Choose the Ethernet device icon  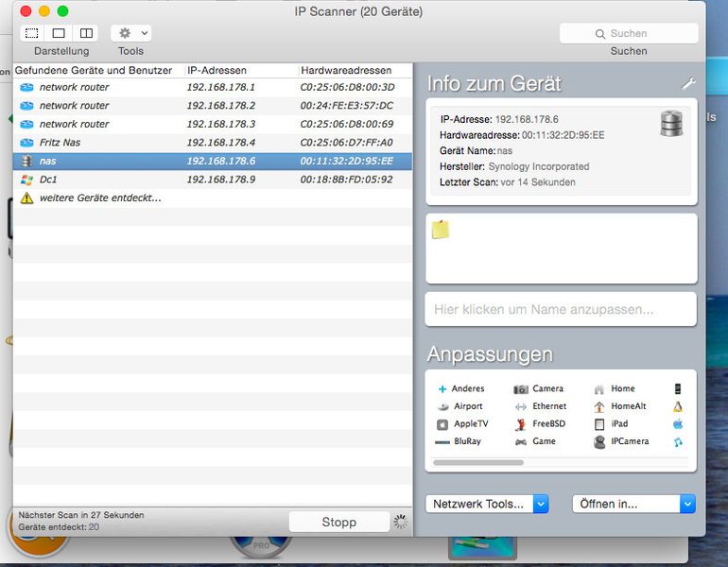[521, 406]
